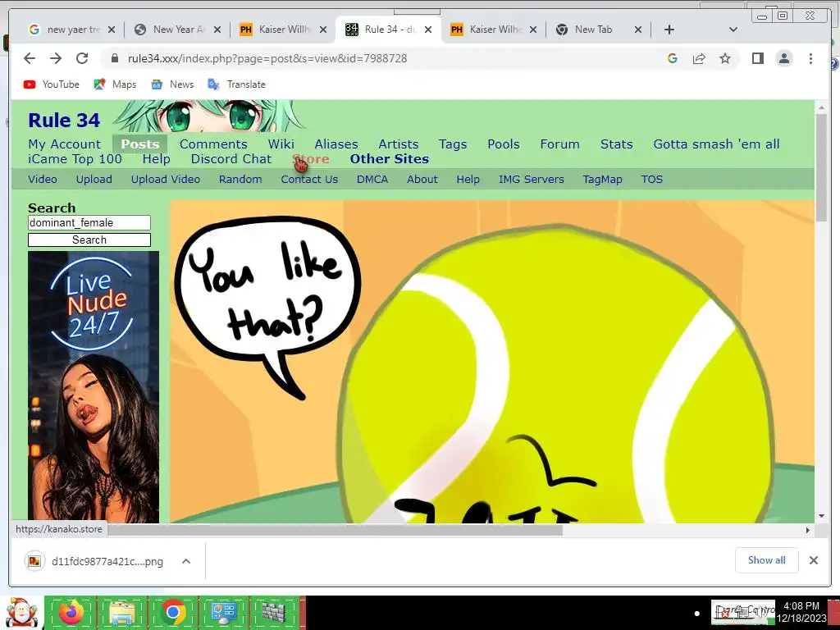
Task: Open the Upload page
Action: 94,180
